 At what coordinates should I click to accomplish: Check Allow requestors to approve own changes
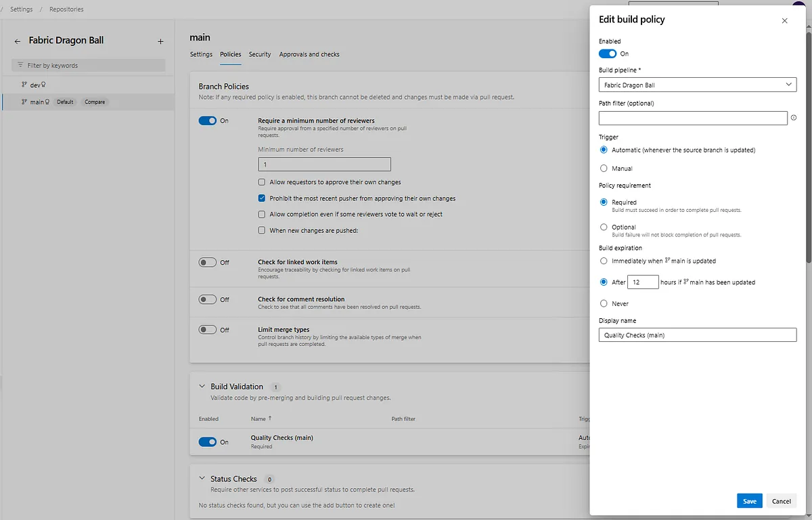(x=262, y=182)
